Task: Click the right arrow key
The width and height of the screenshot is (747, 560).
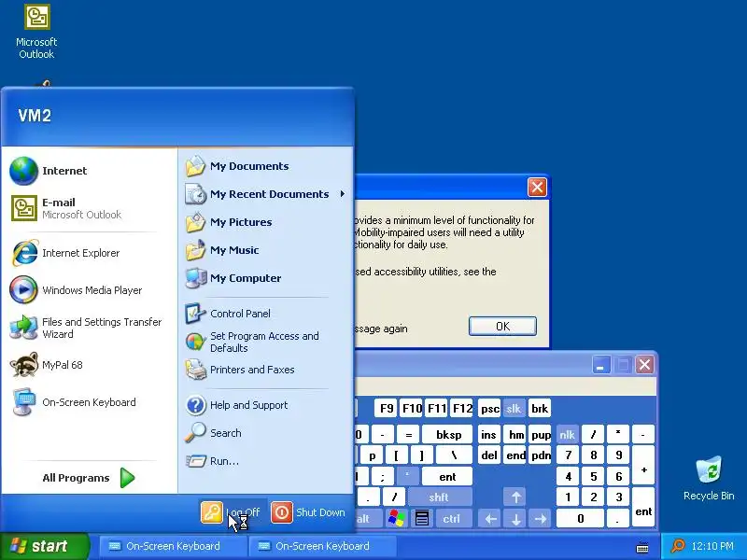Action: 540,518
